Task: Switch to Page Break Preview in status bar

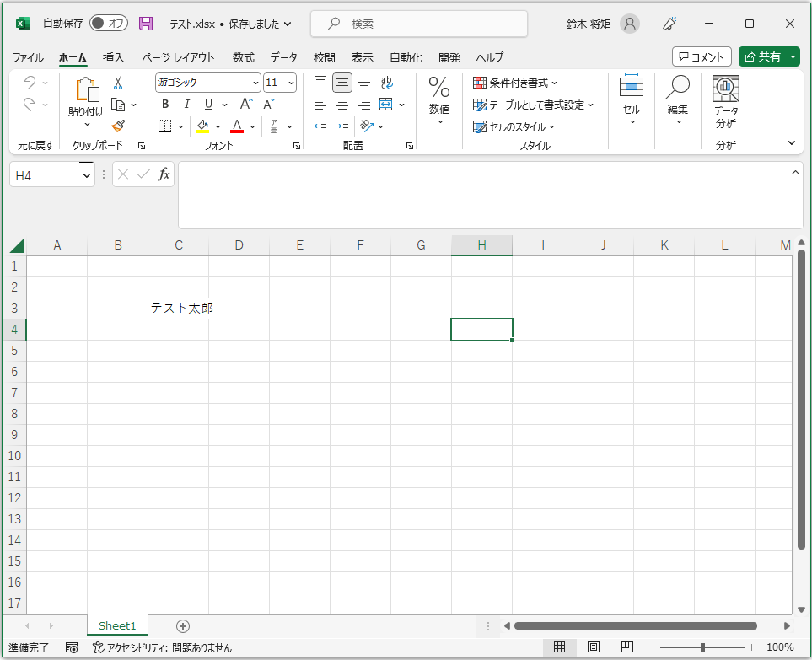Action: [x=627, y=647]
